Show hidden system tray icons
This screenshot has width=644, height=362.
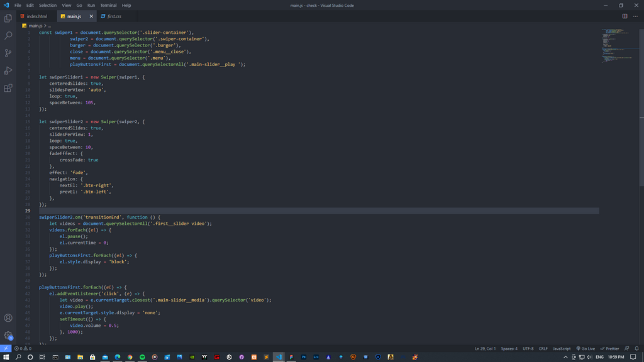565,357
